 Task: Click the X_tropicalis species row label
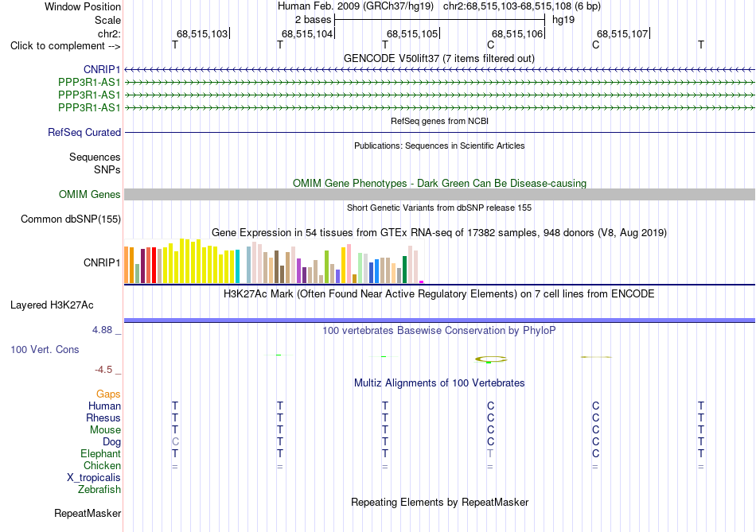click(x=94, y=478)
